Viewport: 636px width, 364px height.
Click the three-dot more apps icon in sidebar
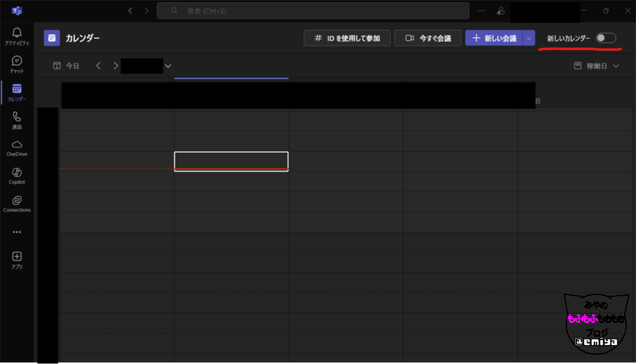[x=17, y=232]
